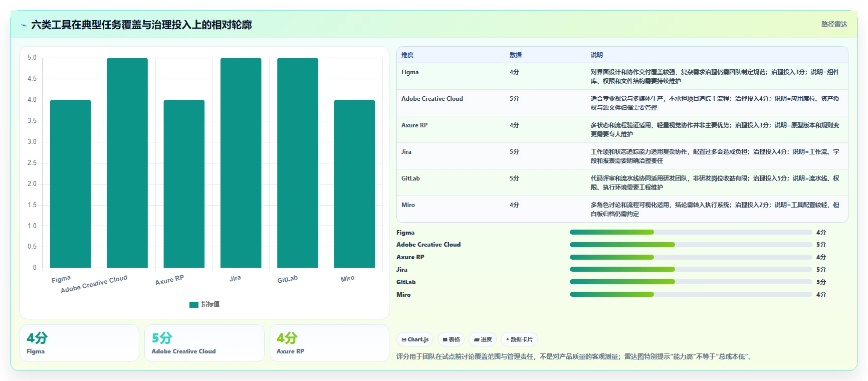Image resolution: width=868 pixels, height=381 pixels.
Task: Click the Jira progress bar
Action: pos(691,269)
